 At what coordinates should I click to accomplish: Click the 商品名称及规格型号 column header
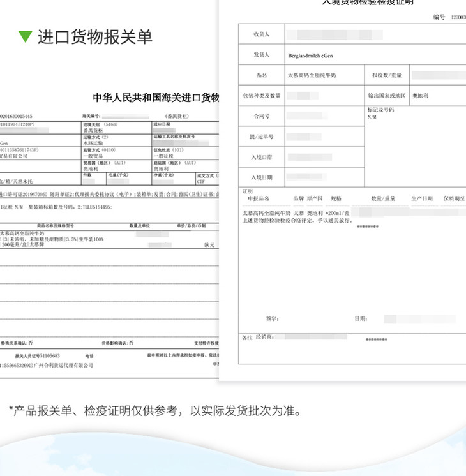click(56, 225)
